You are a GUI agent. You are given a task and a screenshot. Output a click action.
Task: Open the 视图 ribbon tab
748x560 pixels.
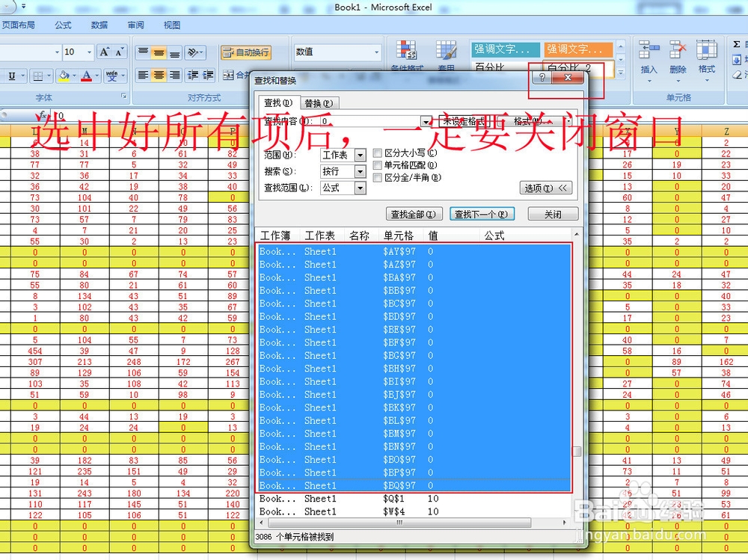pyautogui.click(x=172, y=25)
